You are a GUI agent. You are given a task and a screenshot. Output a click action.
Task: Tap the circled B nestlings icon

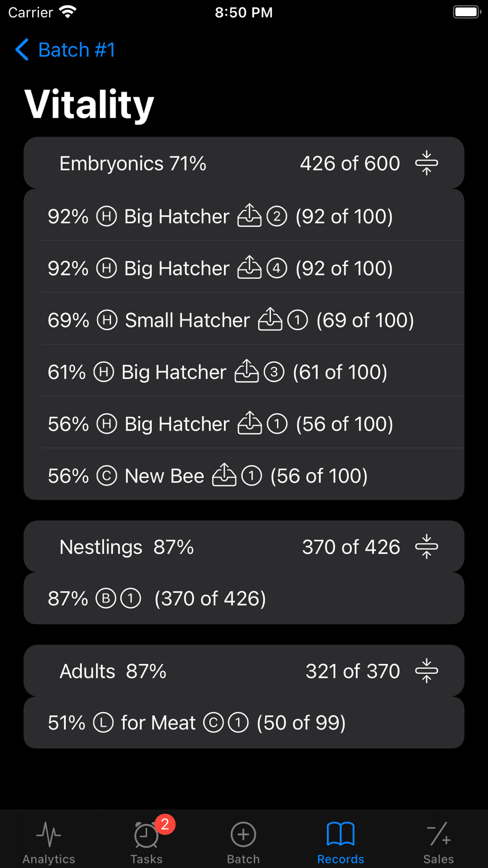click(x=105, y=599)
